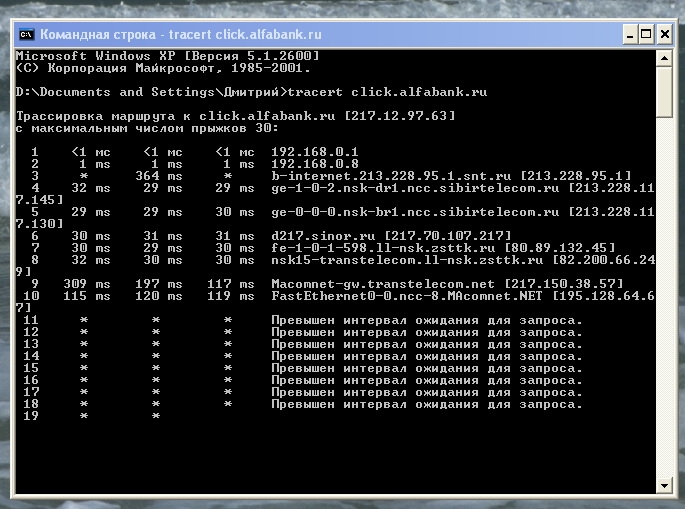The width and height of the screenshot is (685, 509).
Task: Click hostname 'nsk15-transtelecom.ll-nsk.zsttk.ru'
Action: coord(407,260)
